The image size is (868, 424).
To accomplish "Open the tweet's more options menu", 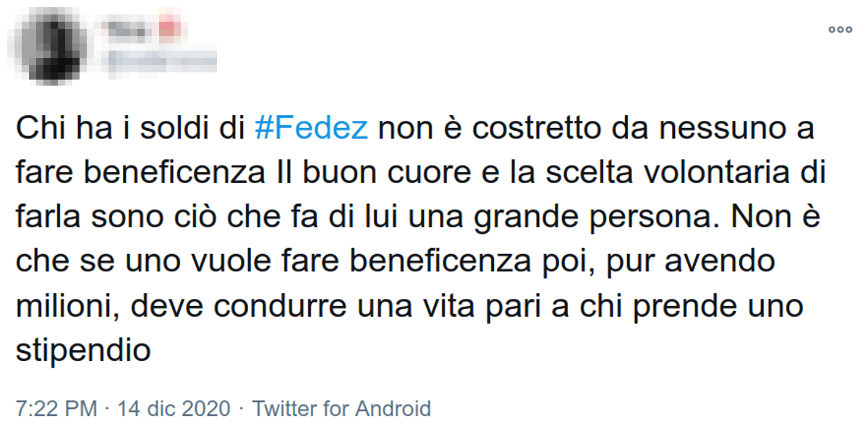I will 841,30.
